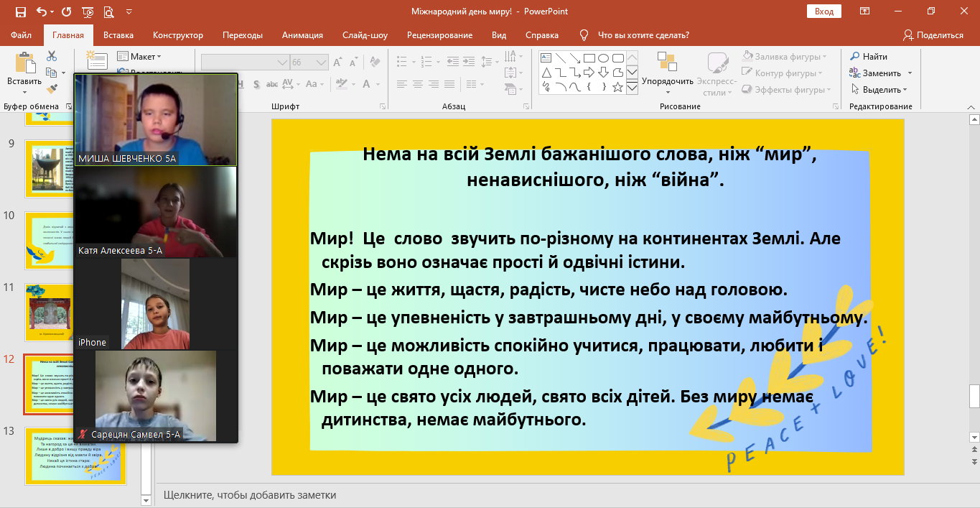Switch to the Вставка tab

(118, 35)
